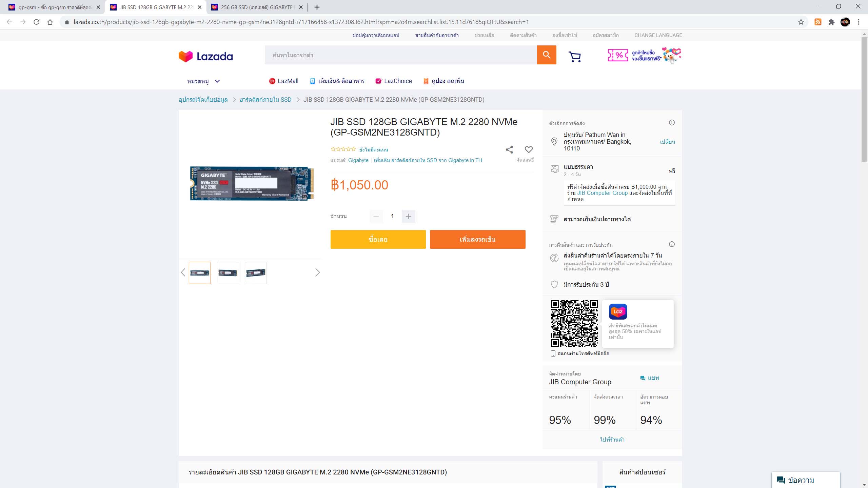The width and height of the screenshot is (868, 488).
Task: Open the browser profile avatar
Action: 845,22
